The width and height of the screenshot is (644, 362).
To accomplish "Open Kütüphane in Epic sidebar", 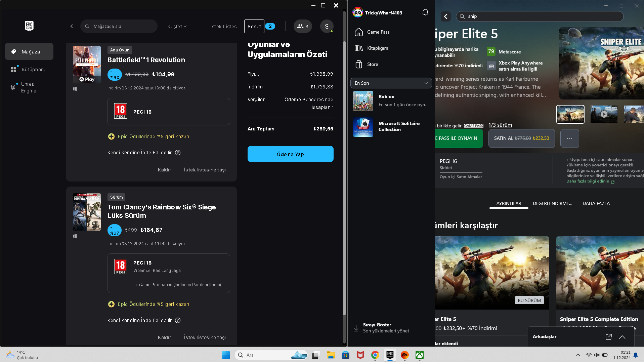I will (29, 69).
